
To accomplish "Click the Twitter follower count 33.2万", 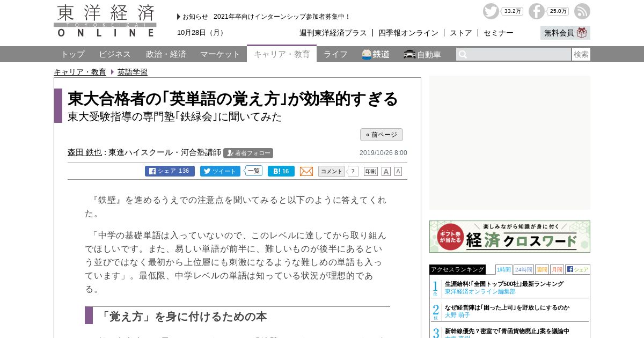I will tap(513, 11).
